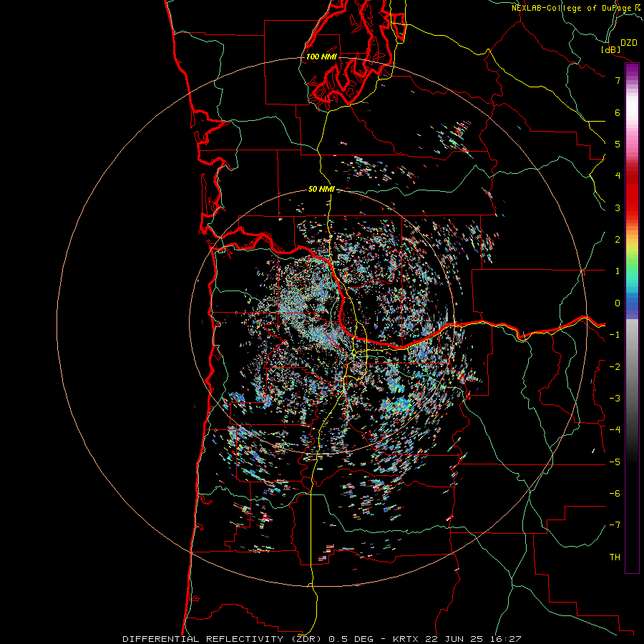Click the ZDR color scale bar
644x644 pixels.
click(632, 318)
